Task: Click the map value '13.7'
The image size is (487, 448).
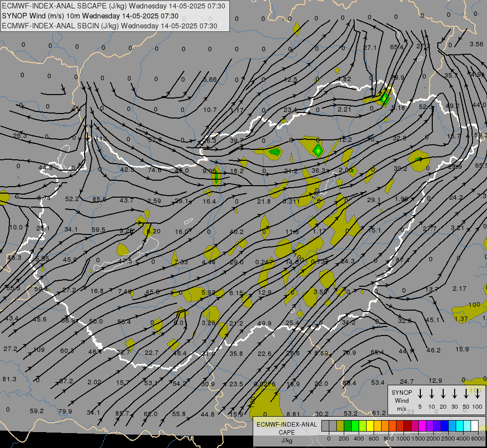Action: click(x=432, y=289)
